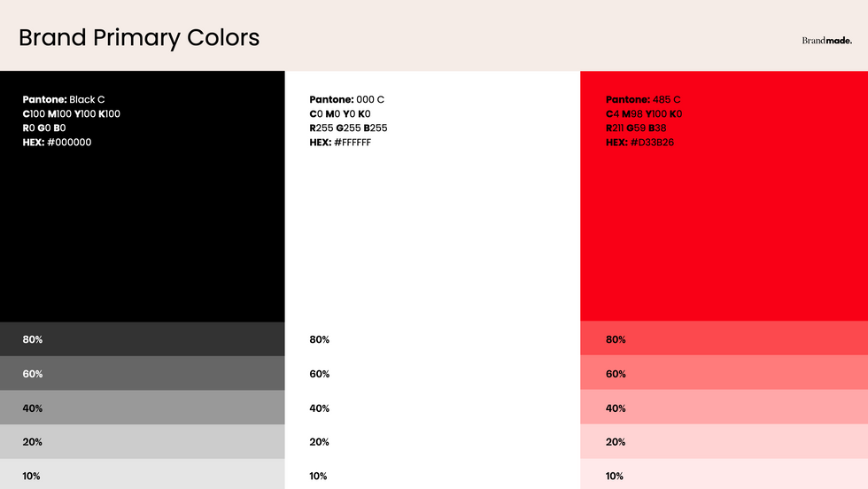Pick the 60% black tint strip
Screen dimensions: 868x489
click(142, 374)
